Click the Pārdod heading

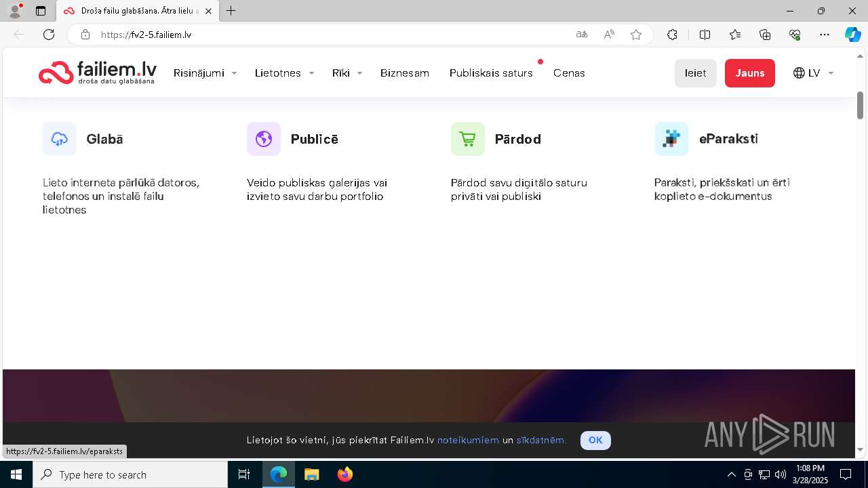(517, 139)
